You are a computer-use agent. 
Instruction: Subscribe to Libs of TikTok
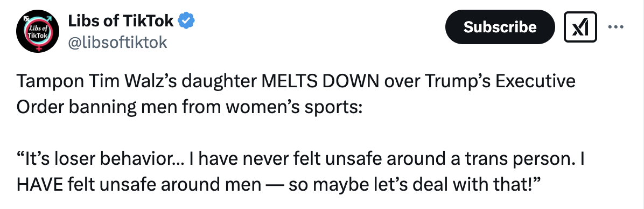pos(500,27)
